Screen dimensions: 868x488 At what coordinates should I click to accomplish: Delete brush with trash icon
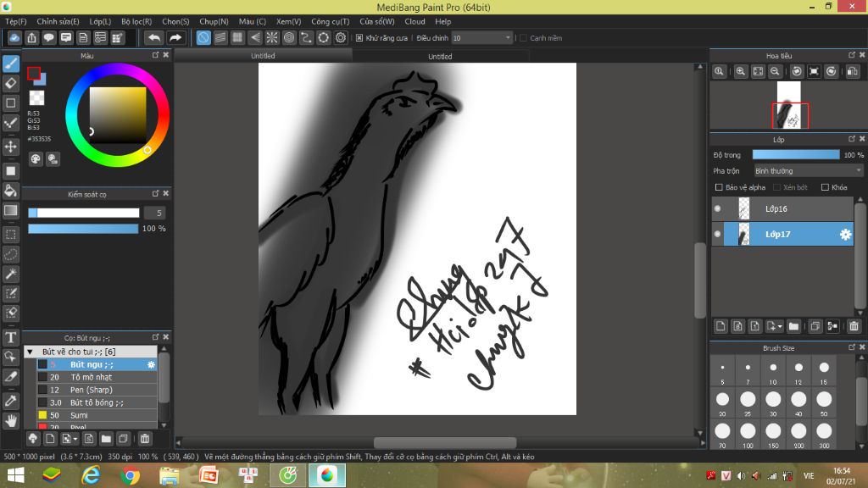[x=144, y=439]
